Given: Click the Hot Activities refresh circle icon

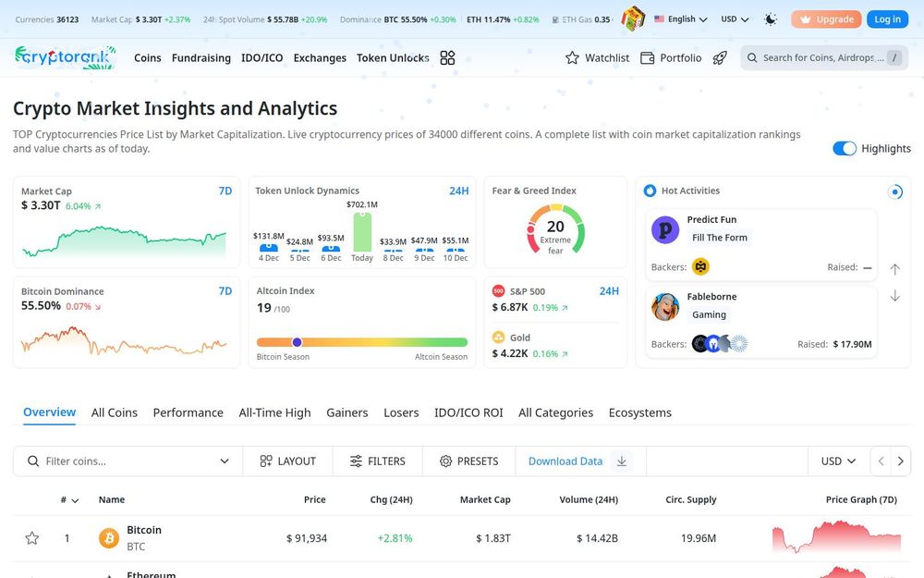Looking at the screenshot, I should [x=895, y=191].
